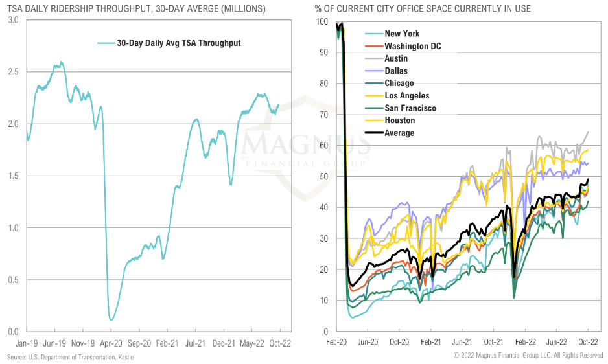The height and width of the screenshot is (364, 608).
Task: Click the San Francisco legend label
Action: [410, 108]
